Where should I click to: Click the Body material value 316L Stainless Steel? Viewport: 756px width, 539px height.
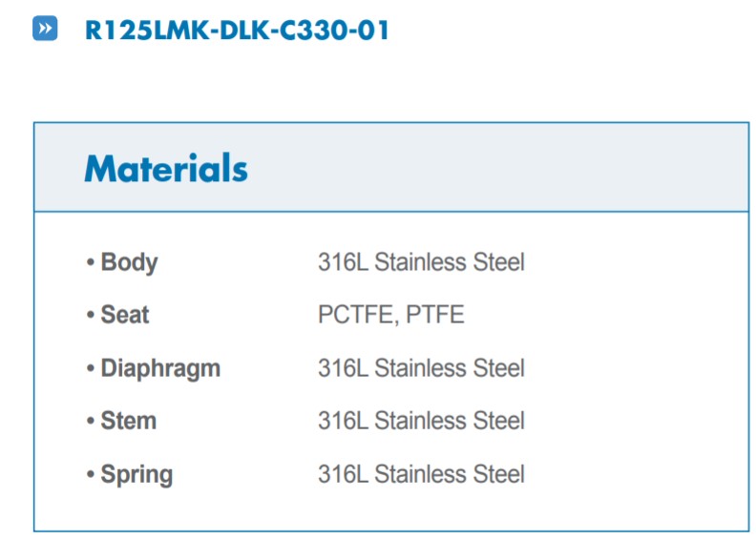pos(421,262)
